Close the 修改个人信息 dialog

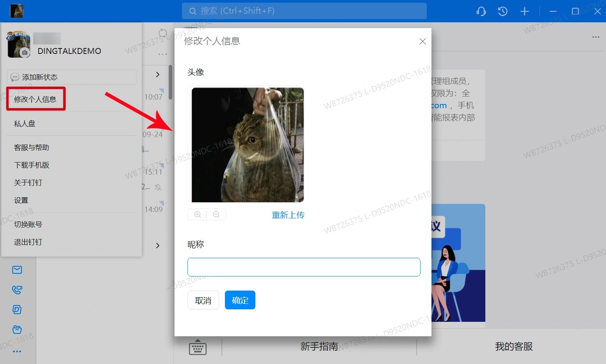(422, 41)
